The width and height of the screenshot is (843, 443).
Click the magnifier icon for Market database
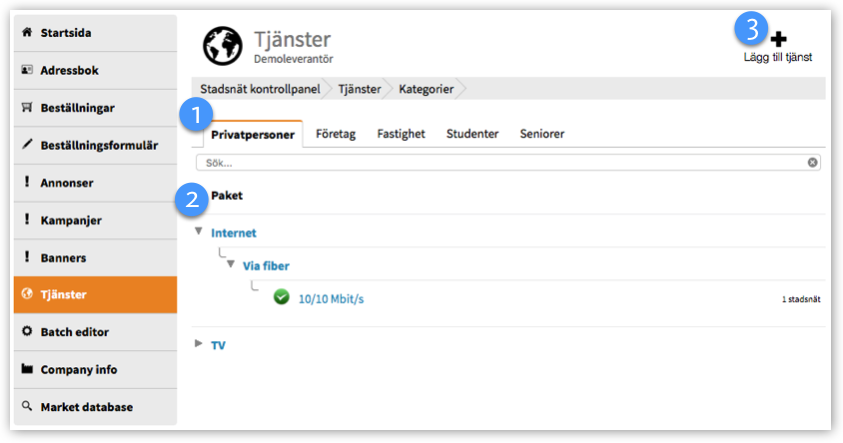27,407
